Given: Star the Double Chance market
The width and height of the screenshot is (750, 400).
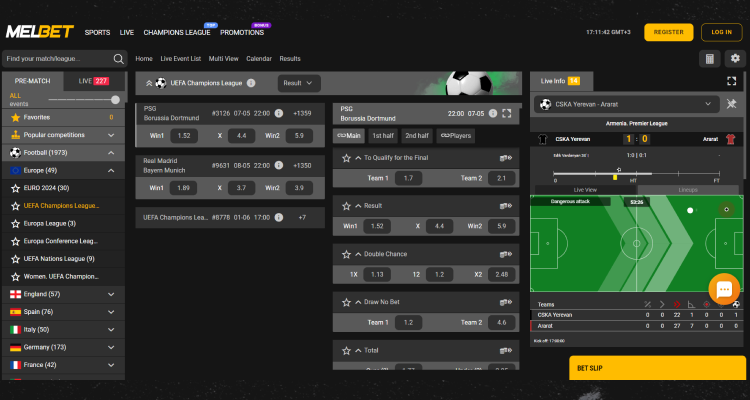Looking at the screenshot, I should 346,254.
